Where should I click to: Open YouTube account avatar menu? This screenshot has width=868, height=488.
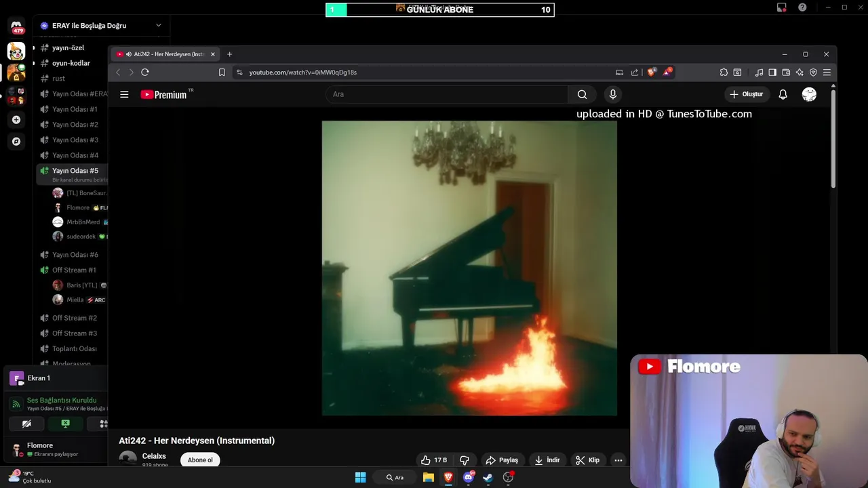(809, 94)
